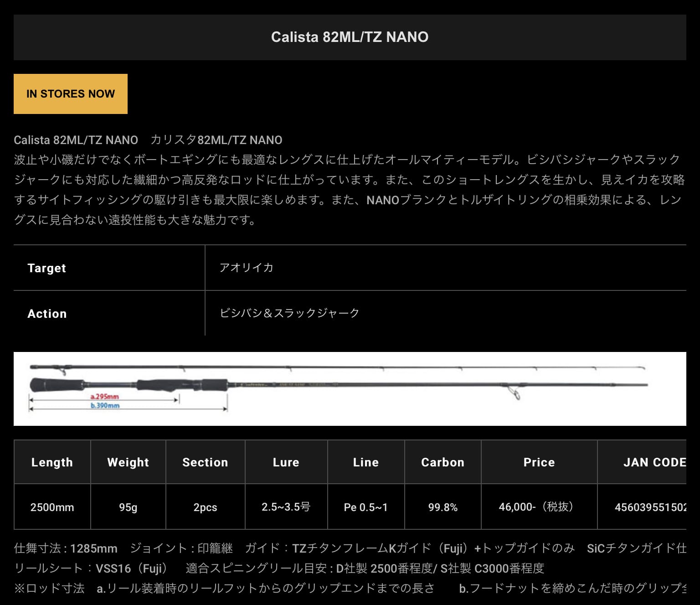700x605 pixels.
Task: Click the 95g weight value
Action: [128, 507]
